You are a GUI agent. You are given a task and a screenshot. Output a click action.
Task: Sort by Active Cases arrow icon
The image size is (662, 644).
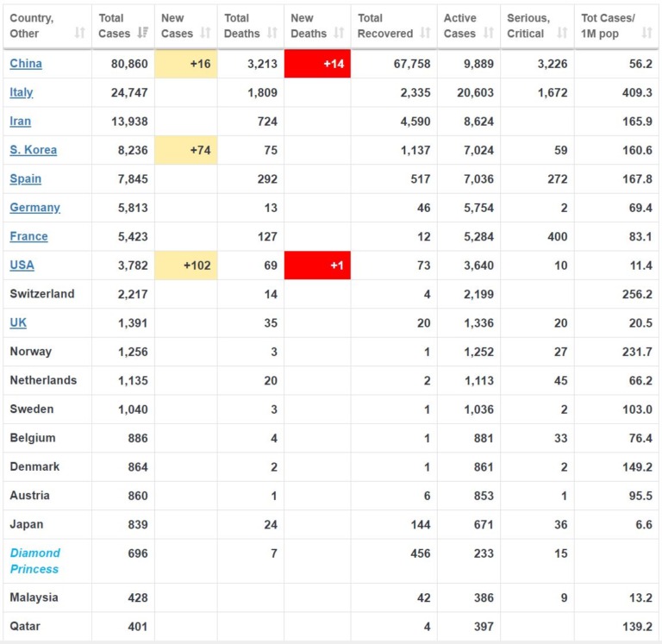[489, 33]
